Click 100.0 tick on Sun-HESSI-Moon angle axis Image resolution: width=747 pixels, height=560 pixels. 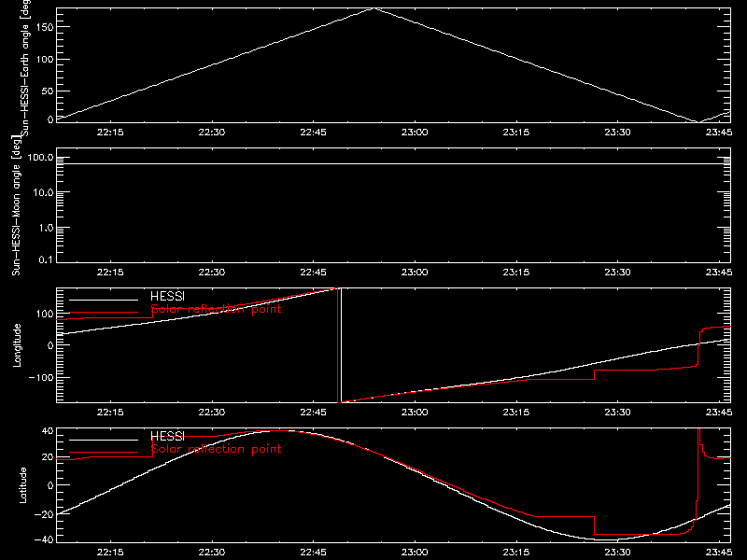[x=40, y=158]
